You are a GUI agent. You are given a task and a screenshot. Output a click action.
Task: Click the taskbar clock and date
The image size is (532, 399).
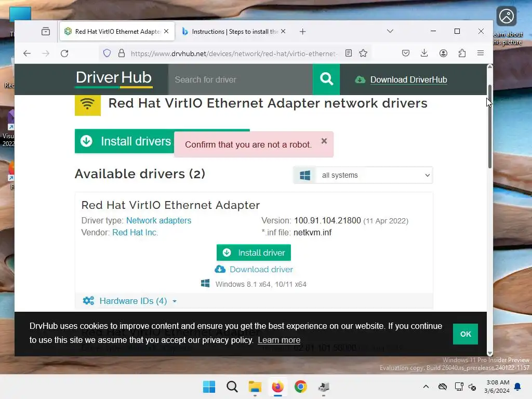(498, 387)
